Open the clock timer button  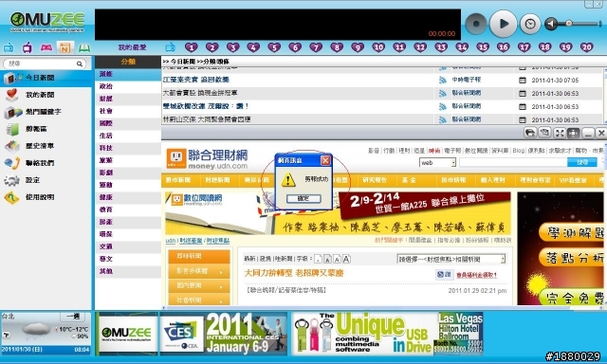tap(530, 24)
